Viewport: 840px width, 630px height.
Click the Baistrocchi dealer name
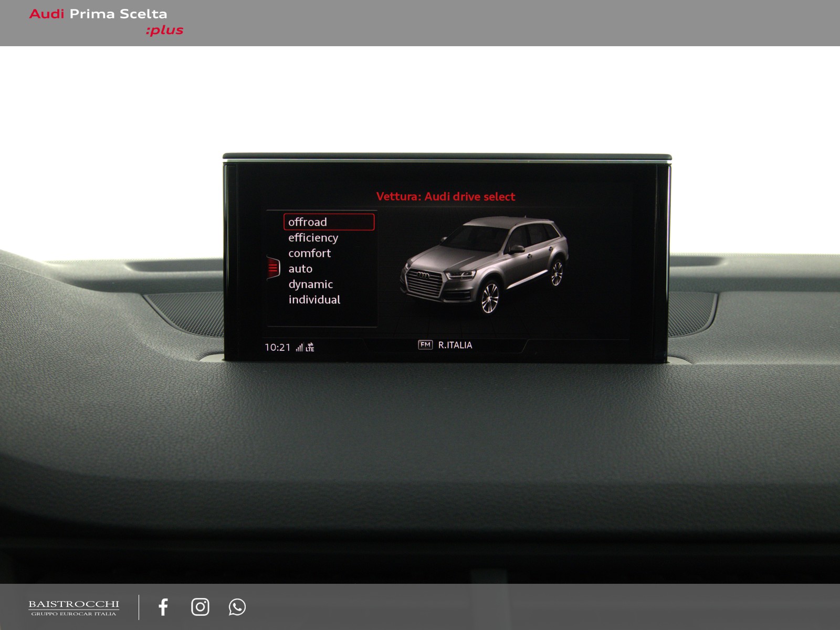73,604
